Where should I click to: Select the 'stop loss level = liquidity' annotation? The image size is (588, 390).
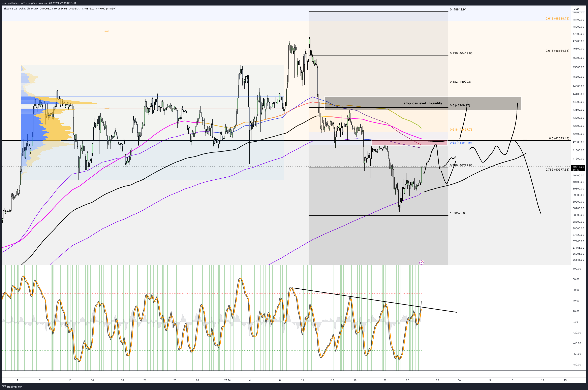tap(423, 103)
